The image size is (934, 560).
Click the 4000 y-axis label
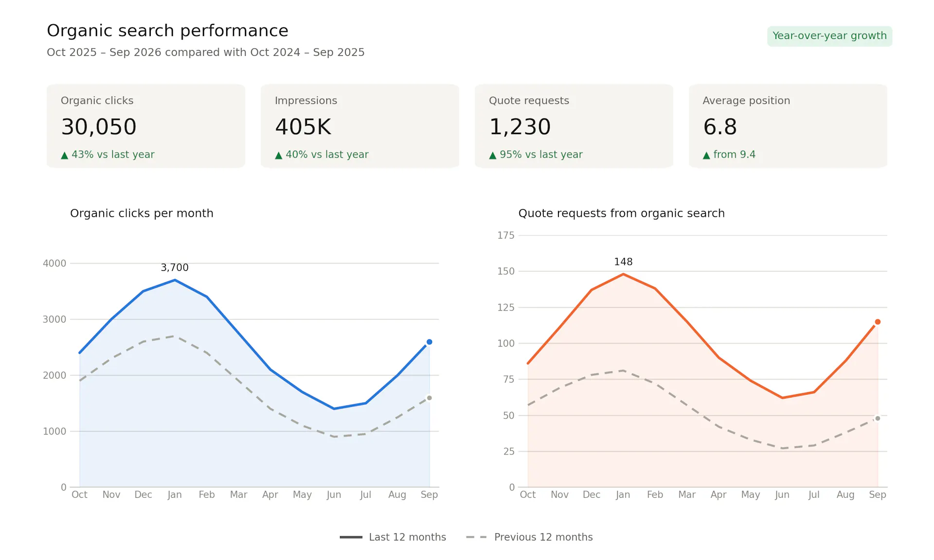(54, 263)
